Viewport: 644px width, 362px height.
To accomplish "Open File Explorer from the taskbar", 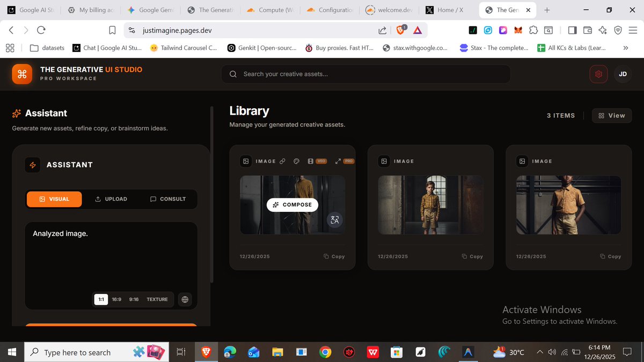I will pos(277,352).
